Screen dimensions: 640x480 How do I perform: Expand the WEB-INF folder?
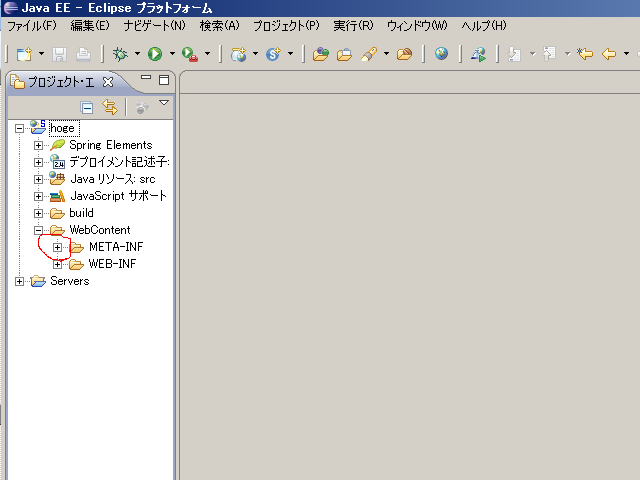pyautogui.click(x=58, y=264)
